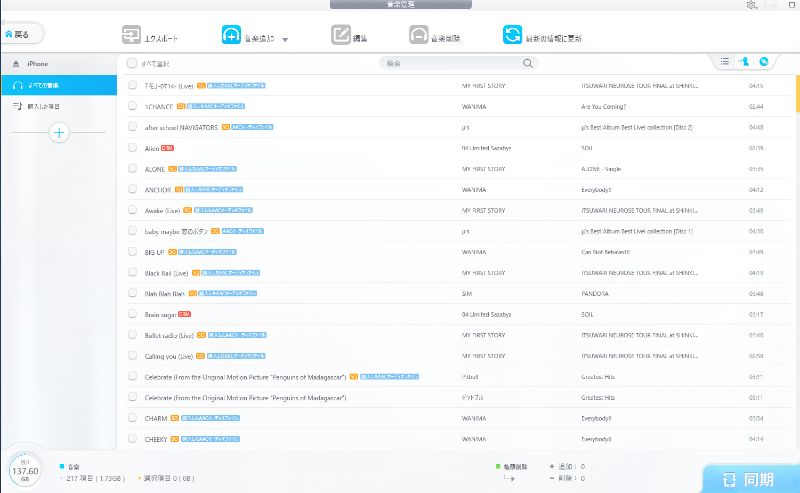Click 04 Limited Sazabys in Brain sugar row
Screen dimensions: 800x493
(x=486, y=314)
